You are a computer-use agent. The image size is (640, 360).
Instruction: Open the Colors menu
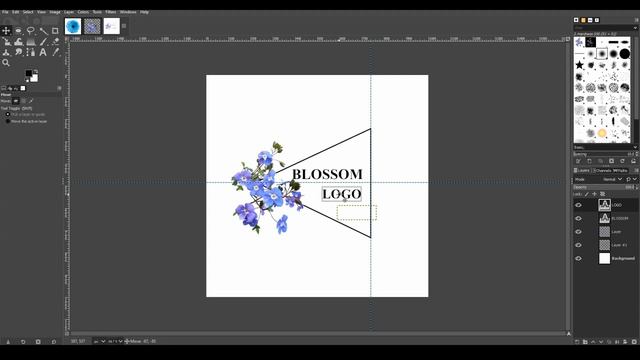(83, 12)
